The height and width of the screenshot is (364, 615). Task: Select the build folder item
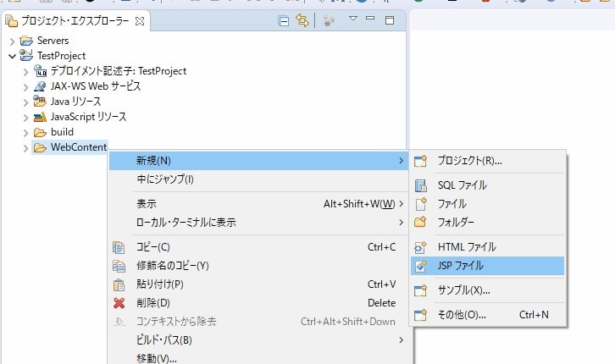(x=62, y=132)
